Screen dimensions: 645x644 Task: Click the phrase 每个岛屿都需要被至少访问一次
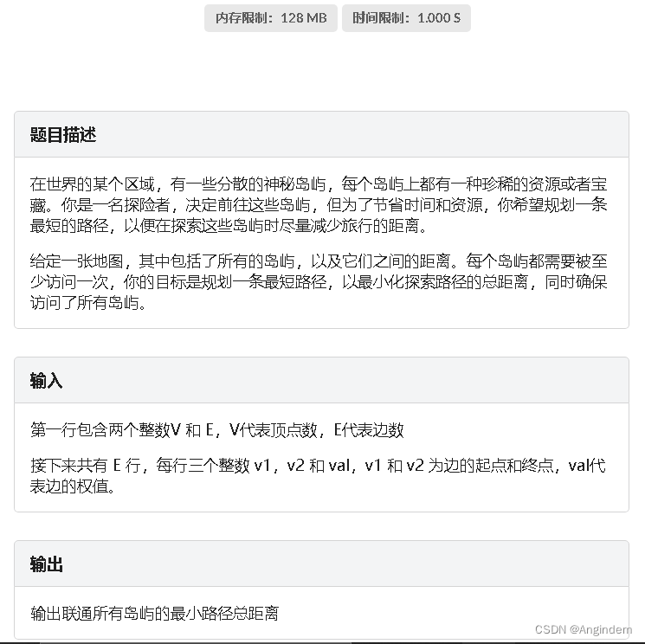pos(319,272)
